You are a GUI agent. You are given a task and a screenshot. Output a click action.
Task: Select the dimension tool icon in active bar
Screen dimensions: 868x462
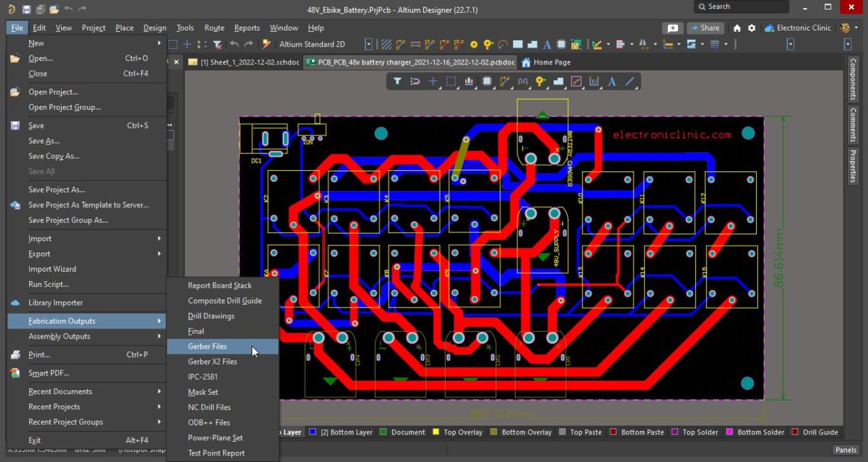coord(594,81)
